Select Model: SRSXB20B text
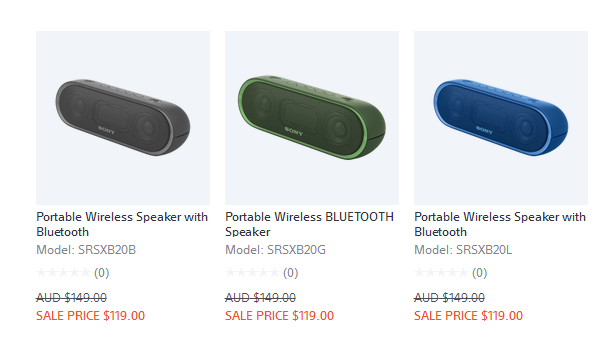The height and width of the screenshot is (364, 609). [x=86, y=250]
